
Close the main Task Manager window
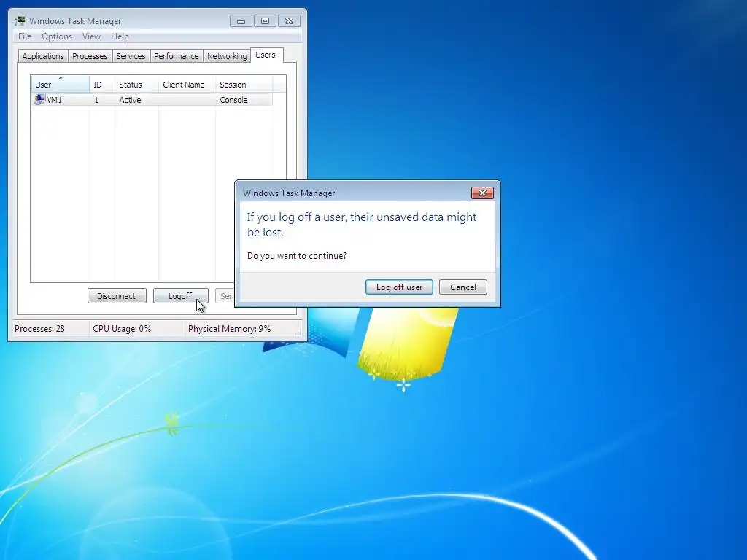click(289, 21)
